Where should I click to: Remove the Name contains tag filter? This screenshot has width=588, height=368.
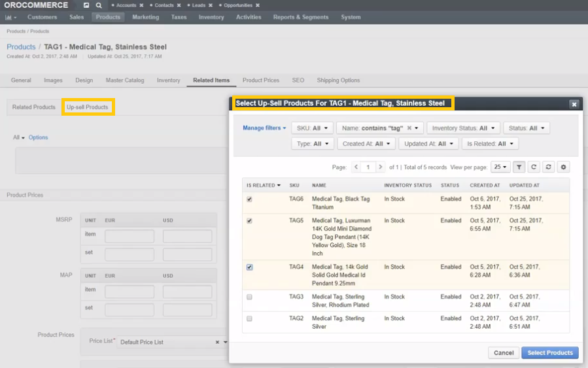(409, 128)
